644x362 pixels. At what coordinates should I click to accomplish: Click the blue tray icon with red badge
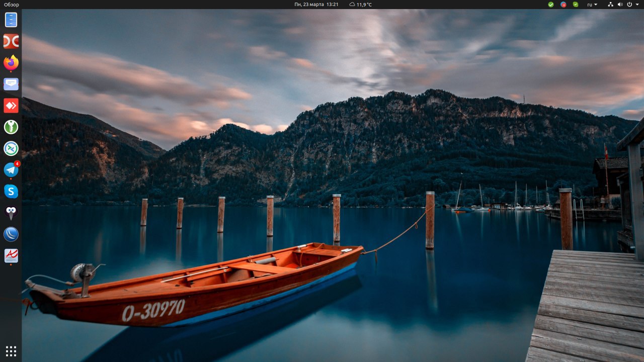click(x=563, y=5)
